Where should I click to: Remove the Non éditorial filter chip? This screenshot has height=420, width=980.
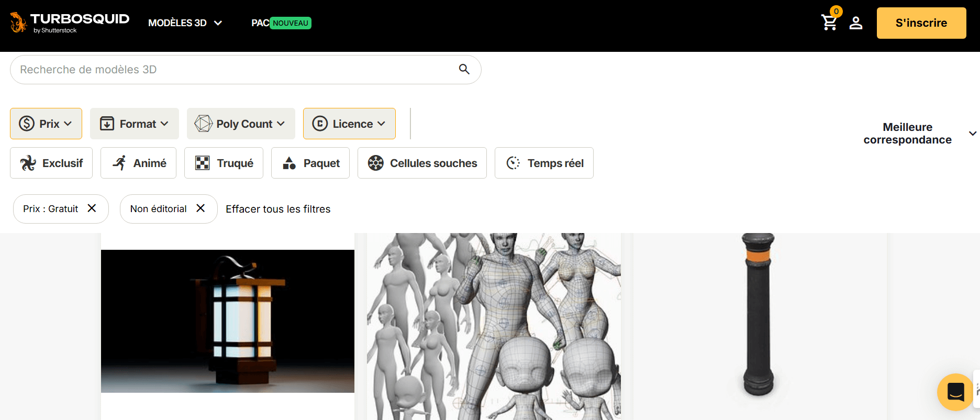click(201, 208)
